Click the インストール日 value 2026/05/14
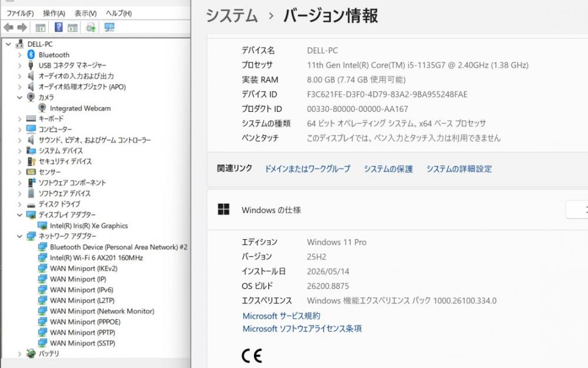The image size is (588, 368). point(328,271)
